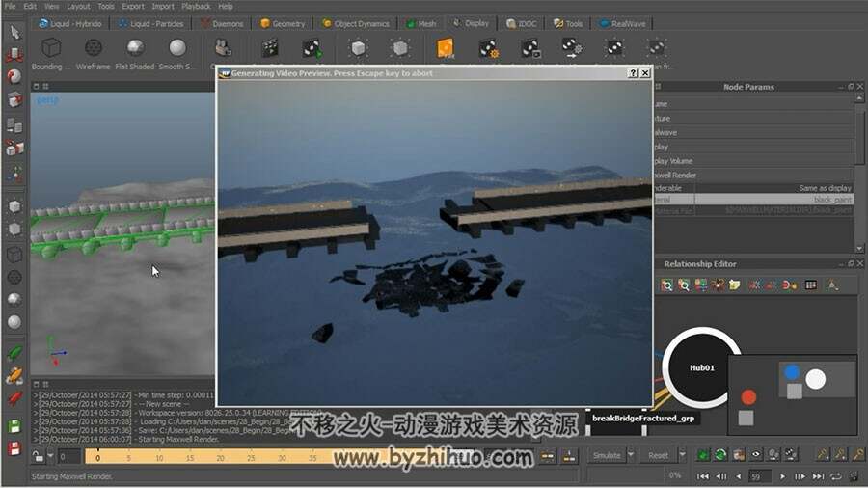The image size is (868, 488).
Task: Switch to the RealWave shelf tab
Action: (623, 24)
